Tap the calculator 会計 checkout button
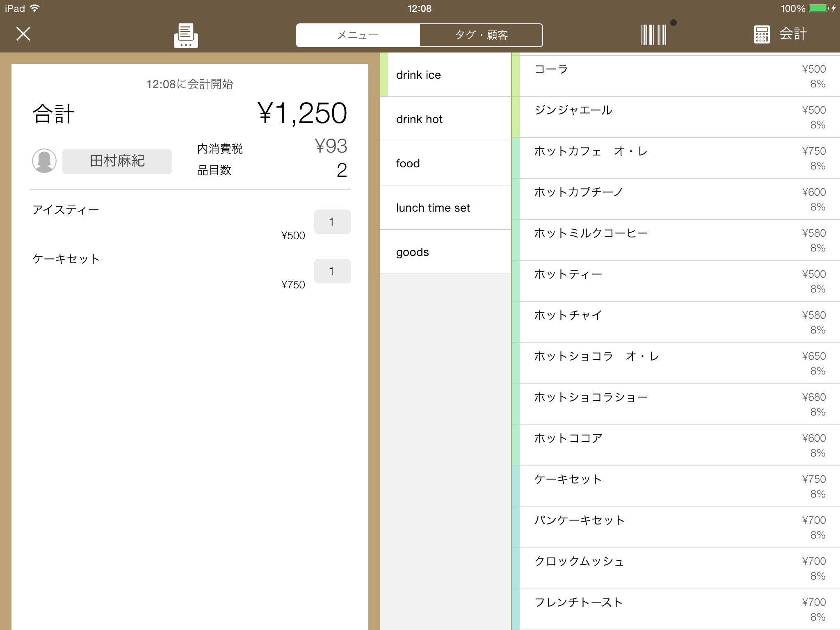Screen dimensions: 840x630 [x=781, y=34]
